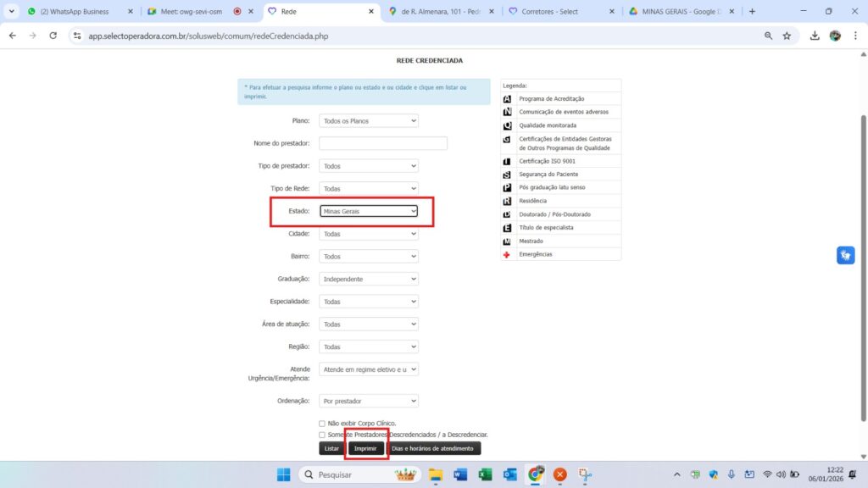Click the Imprimir button
This screenshot has width=868, height=488.
pyautogui.click(x=365, y=448)
